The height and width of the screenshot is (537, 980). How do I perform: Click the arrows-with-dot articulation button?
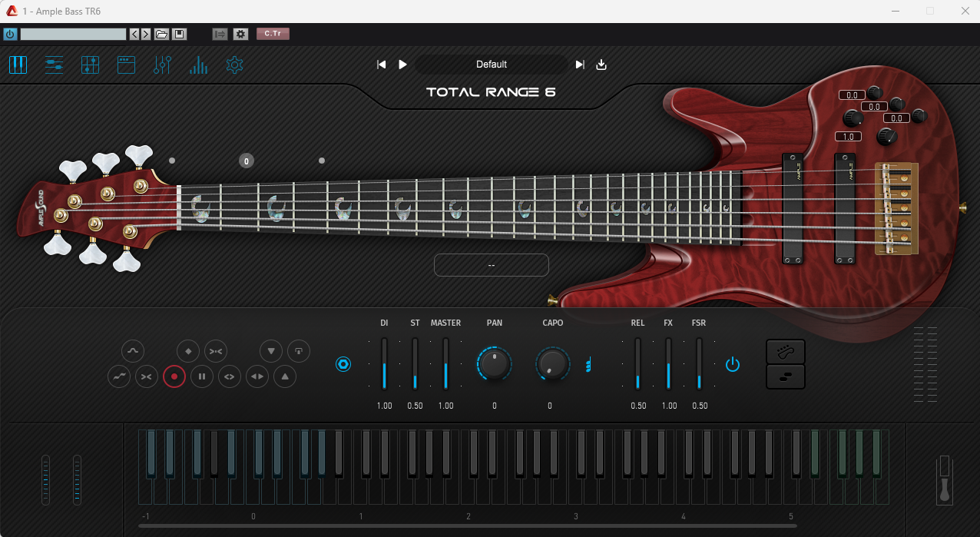[x=216, y=351]
